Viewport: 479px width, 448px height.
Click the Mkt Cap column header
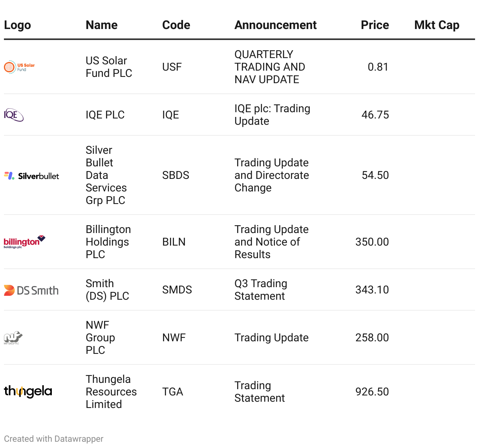tap(437, 25)
